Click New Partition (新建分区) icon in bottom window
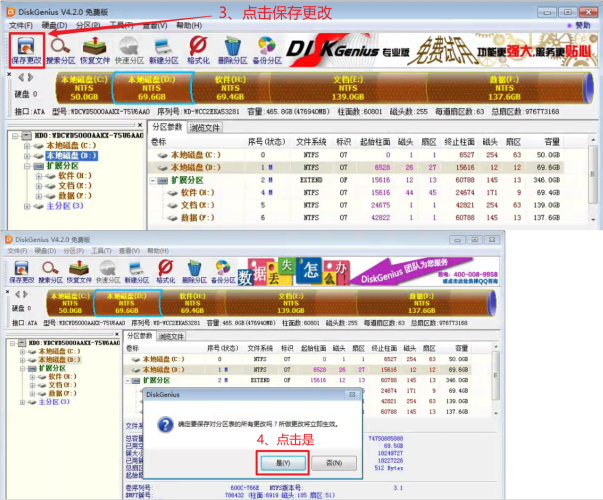The image size is (603, 500). [x=137, y=272]
